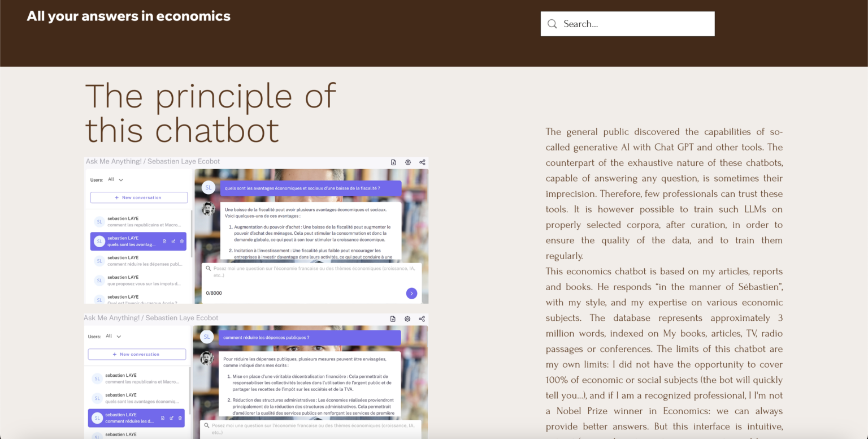Click the 'All your answers in economics' site title
Screen dimensions: 868x439
point(129,16)
